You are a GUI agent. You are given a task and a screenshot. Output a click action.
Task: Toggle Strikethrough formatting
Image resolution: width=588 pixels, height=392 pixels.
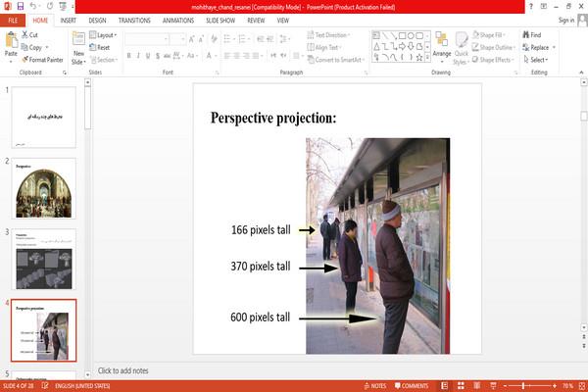point(167,56)
